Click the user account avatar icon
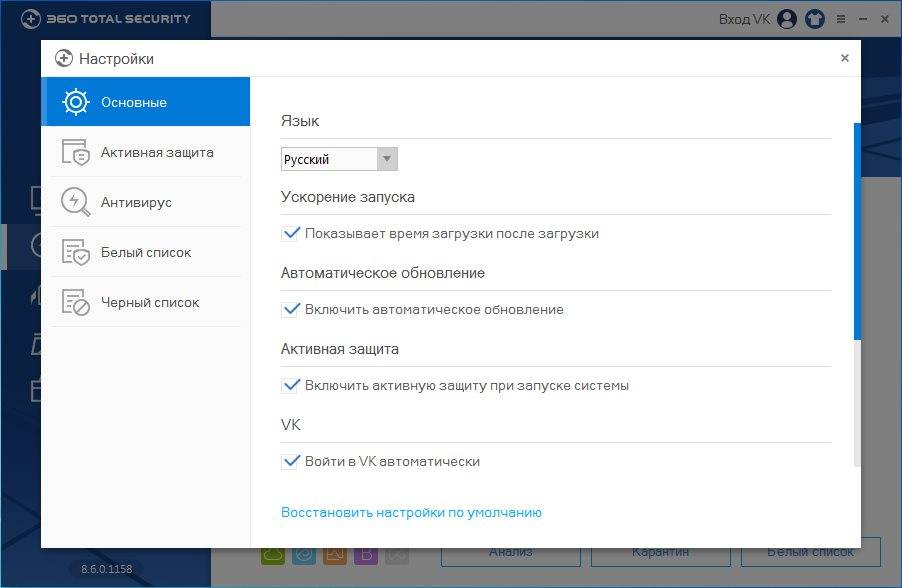The image size is (902, 588). pyautogui.click(x=787, y=19)
